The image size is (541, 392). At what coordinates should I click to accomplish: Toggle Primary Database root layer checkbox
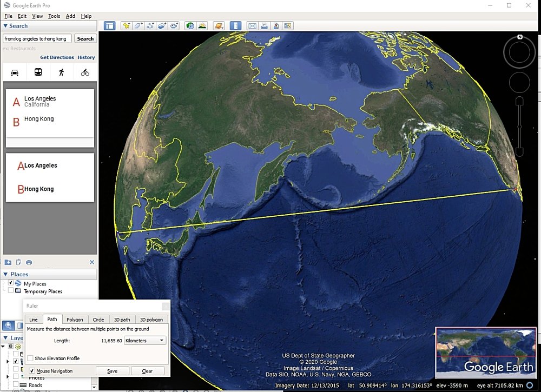click(x=11, y=346)
